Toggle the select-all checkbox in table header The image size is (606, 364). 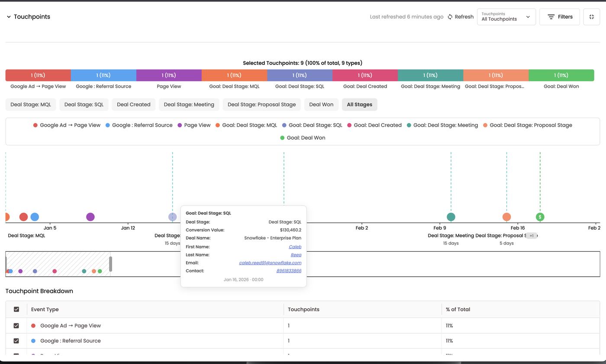(x=16, y=310)
